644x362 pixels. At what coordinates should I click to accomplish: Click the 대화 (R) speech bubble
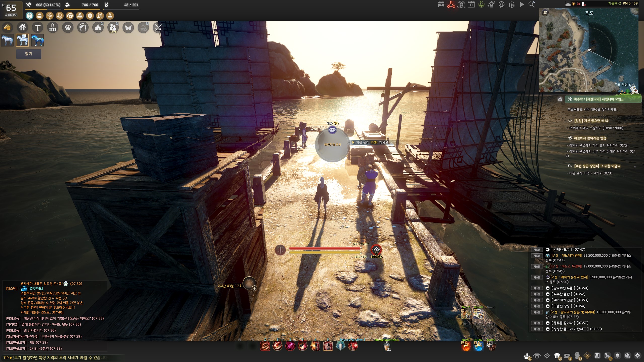click(333, 130)
